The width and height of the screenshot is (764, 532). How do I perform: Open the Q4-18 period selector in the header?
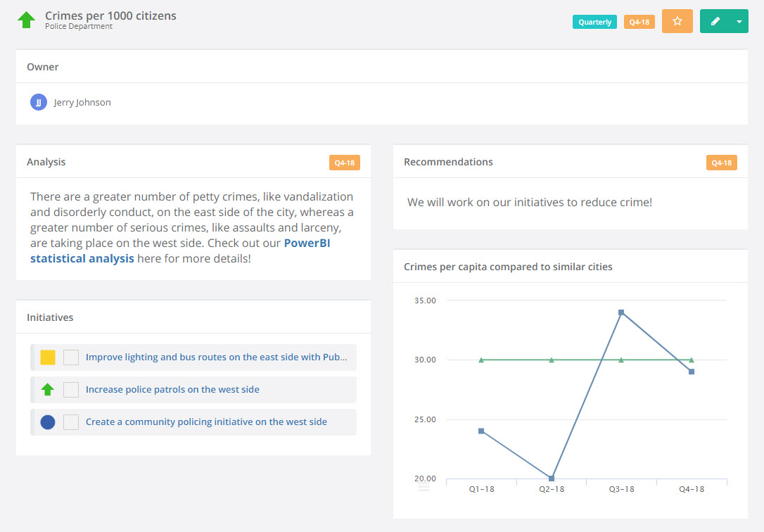639,22
